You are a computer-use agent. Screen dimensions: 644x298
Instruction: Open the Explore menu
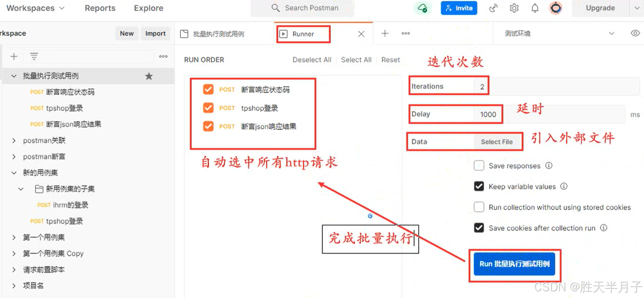148,8
